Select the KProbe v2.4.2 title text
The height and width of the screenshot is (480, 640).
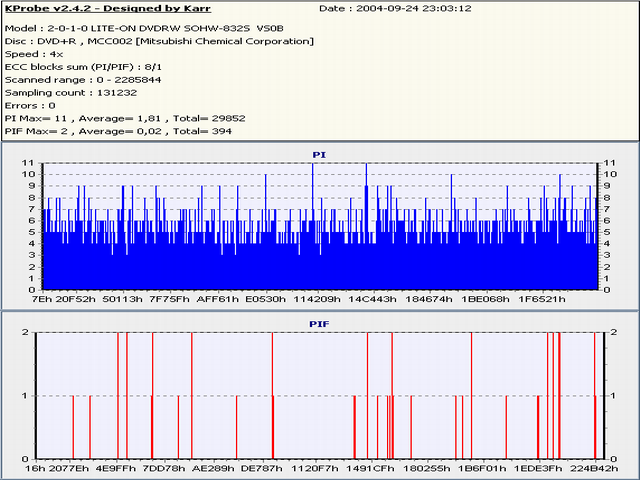tap(108, 8)
